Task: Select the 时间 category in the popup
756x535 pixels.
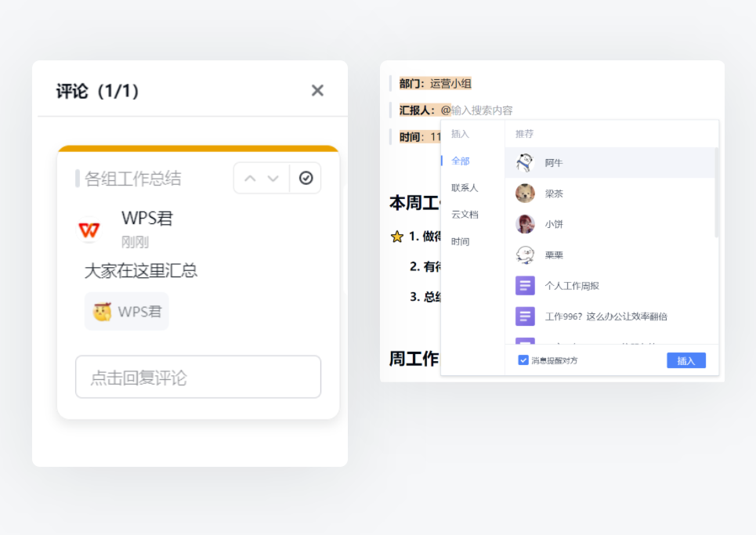Action: pyautogui.click(x=460, y=240)
